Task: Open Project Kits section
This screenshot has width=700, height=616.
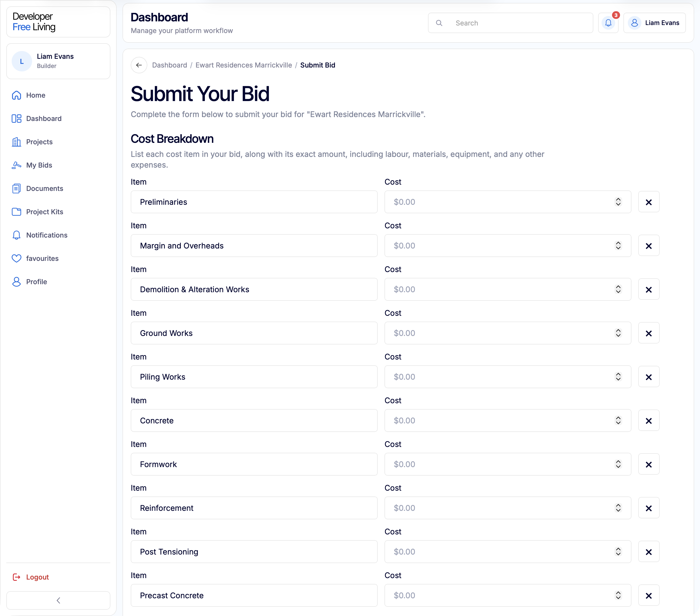Action: pyautogui.click(x=58, y=212)
